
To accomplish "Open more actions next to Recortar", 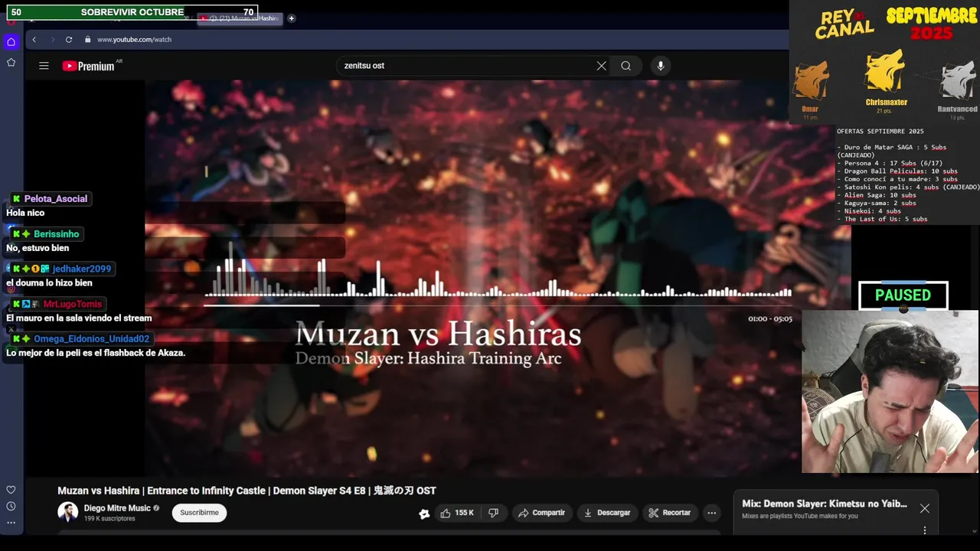I will (x=712, y=513).
